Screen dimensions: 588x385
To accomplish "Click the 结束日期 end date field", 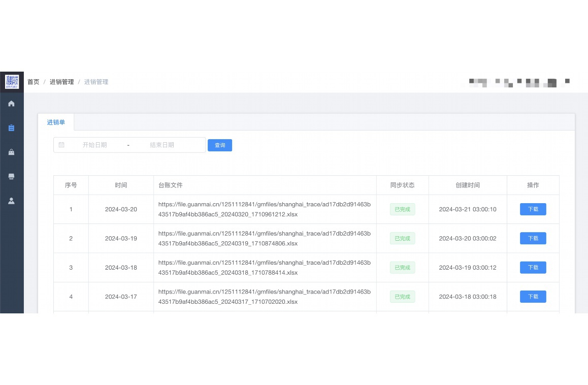I will 162,145.
